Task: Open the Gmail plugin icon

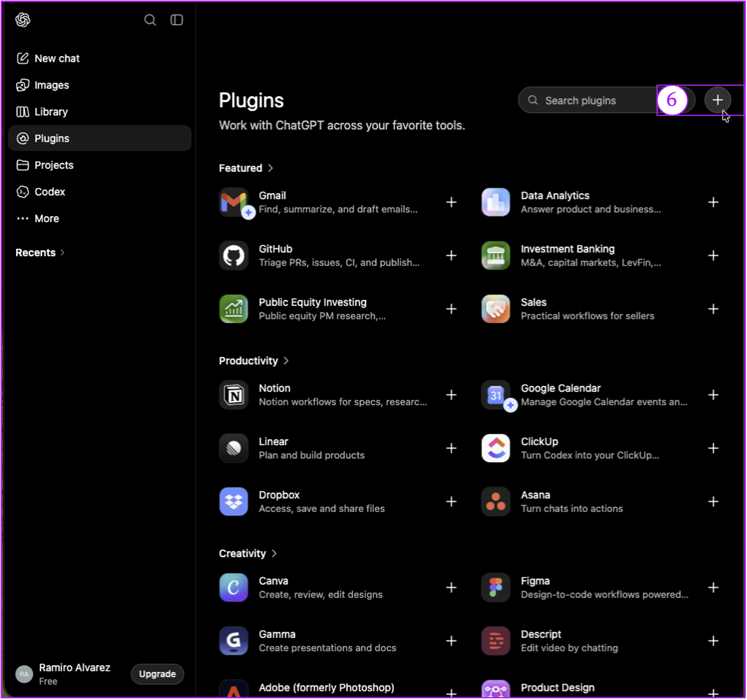Action: tap(234, 203)
